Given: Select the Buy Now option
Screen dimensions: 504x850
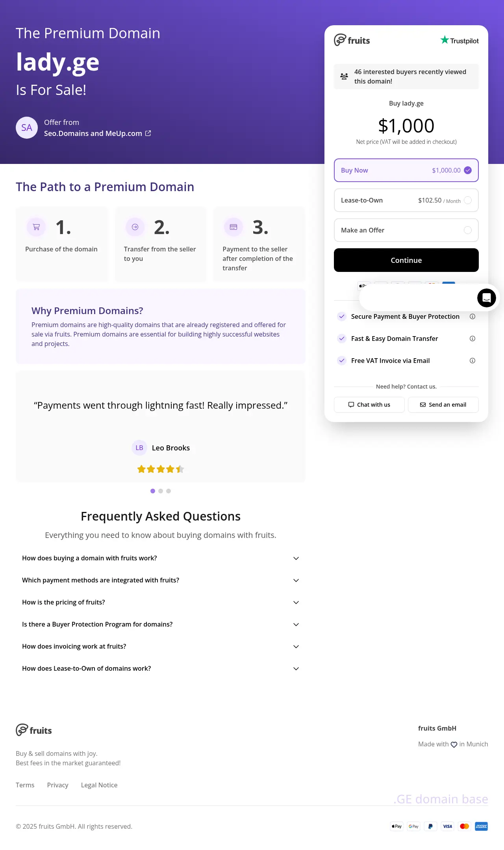Looking at the screenshot, I should 406,170.
